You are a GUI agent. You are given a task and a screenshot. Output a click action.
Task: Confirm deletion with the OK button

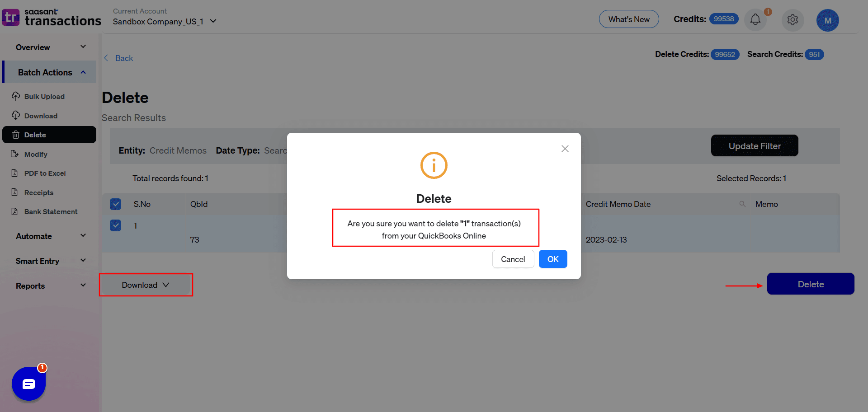[x=553, y=259]
